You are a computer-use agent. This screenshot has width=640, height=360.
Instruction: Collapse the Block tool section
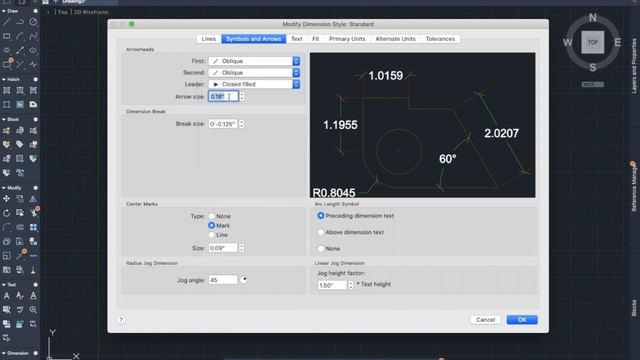coord(4,119)
